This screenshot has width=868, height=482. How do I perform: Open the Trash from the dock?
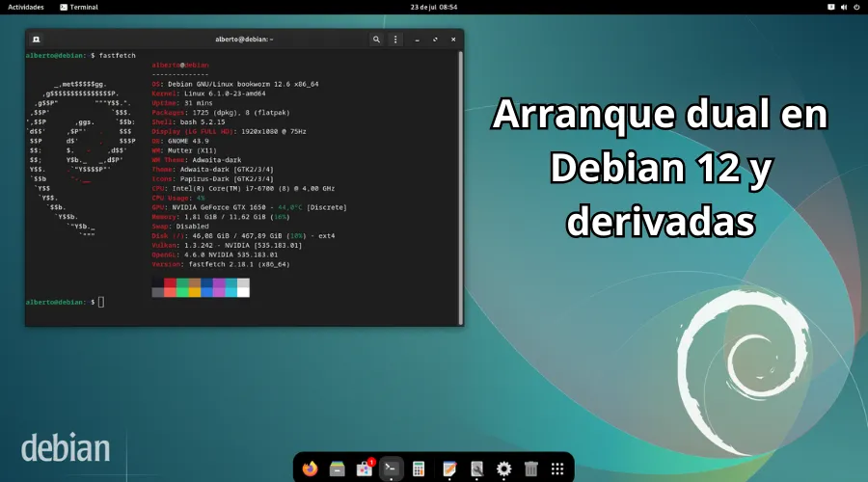coord(530,469)
